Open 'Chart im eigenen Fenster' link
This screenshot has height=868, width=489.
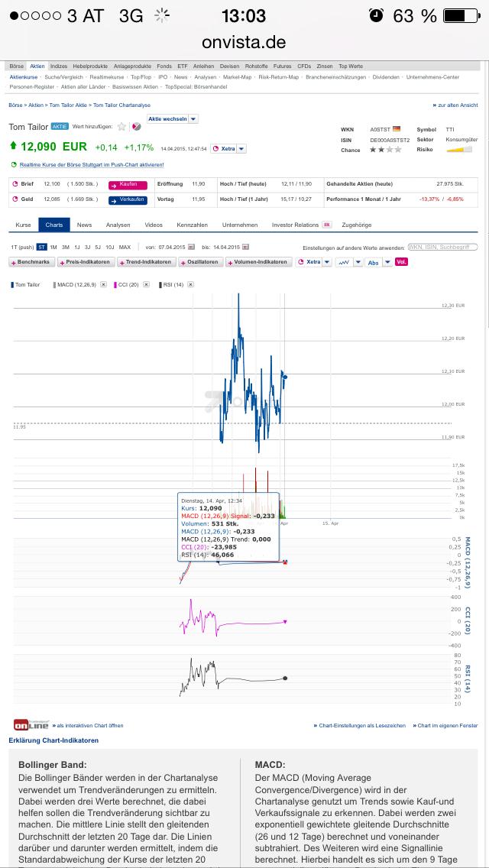tap(445, 725)
